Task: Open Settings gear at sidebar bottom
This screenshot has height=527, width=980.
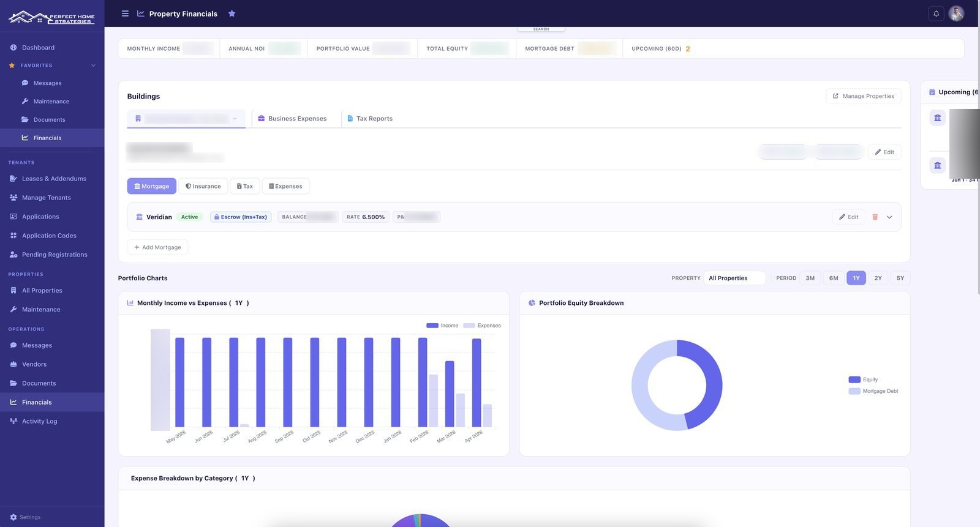Action: click(13, 517)
